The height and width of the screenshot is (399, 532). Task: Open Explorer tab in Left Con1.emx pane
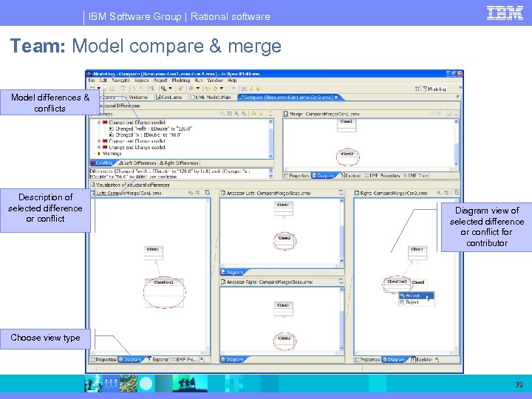click(x=158, y=359)
